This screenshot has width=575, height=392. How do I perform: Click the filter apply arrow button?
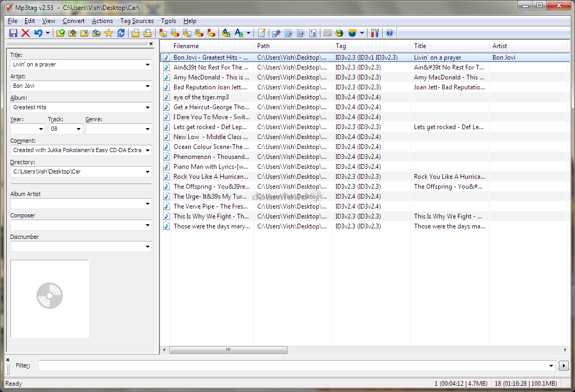563,365
